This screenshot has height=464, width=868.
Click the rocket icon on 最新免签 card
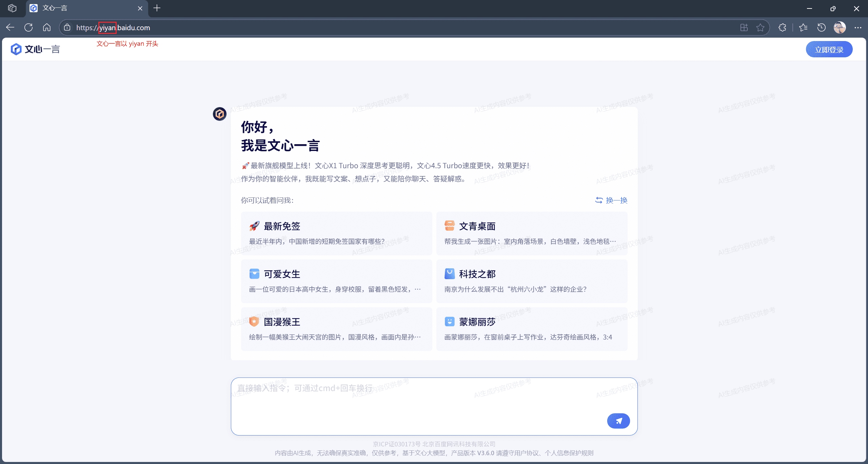point(254,226)
